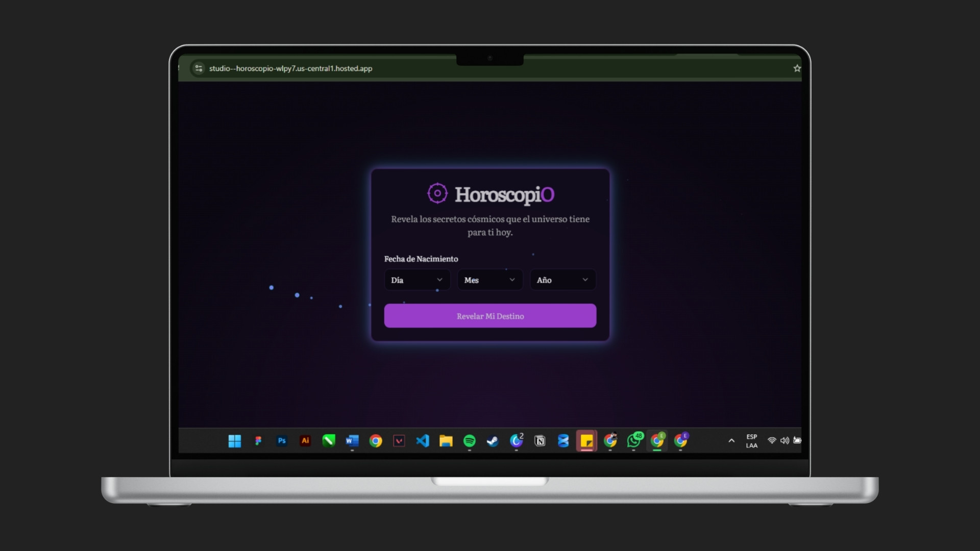Open the Año dropdown
The width and height of the screenshot is (980, 551).
[x=562, y=280]
